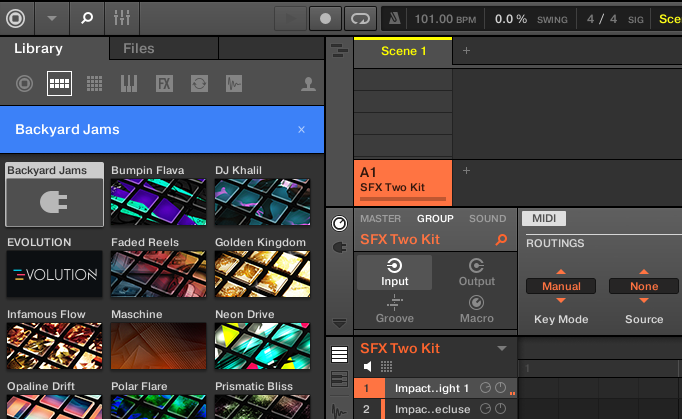Start playback with the play button
Viewport: 682px width, 419px height.
point(290,19)
